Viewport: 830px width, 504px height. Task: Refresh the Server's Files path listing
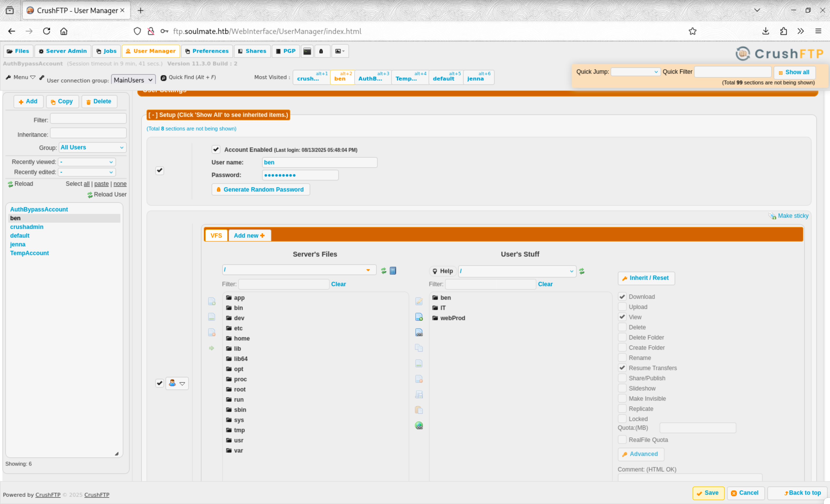[x=383, y=271]
